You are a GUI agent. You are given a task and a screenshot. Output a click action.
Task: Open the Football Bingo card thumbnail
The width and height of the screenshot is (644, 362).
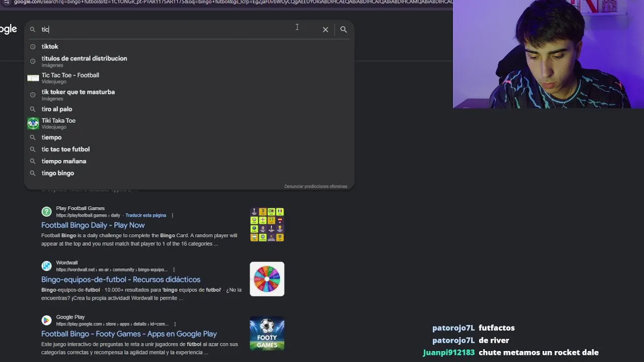point(267,225)
